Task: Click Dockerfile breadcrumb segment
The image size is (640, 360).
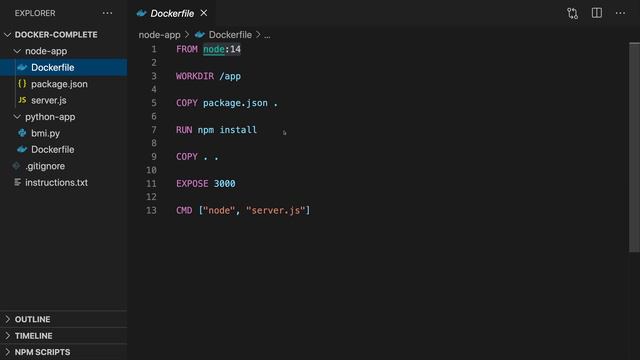Action: point(230,35)
